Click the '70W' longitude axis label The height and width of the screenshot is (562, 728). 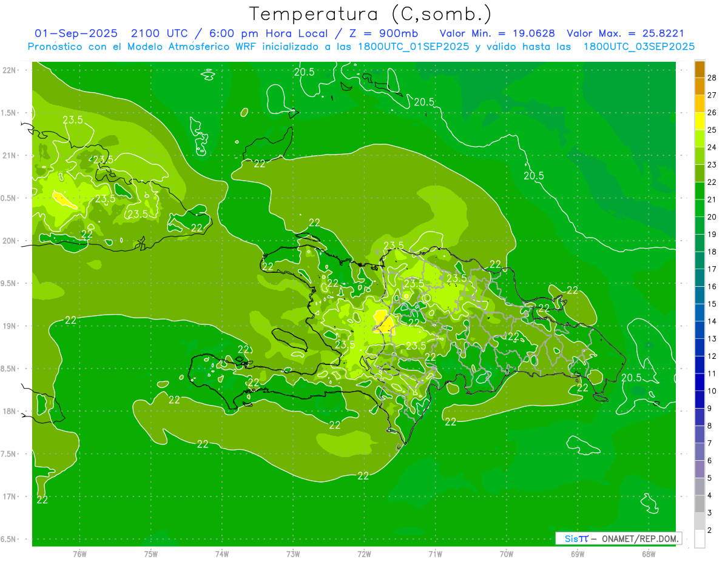[x=507, y=554]
